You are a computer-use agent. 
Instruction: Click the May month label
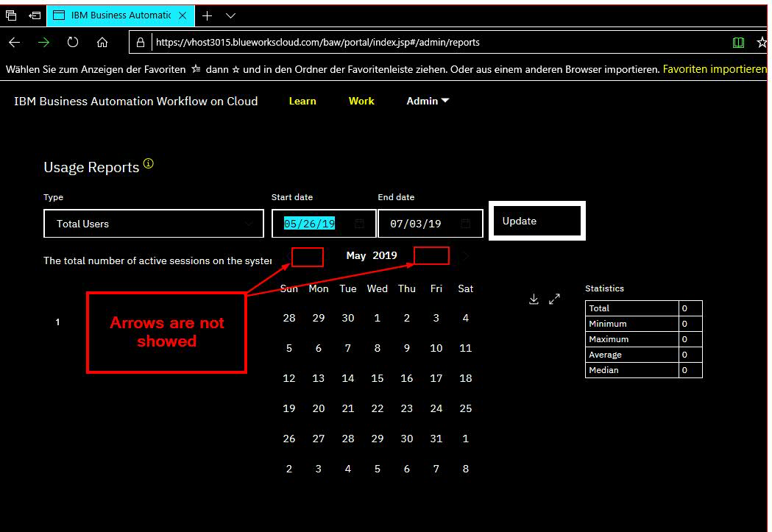[356, 255]
